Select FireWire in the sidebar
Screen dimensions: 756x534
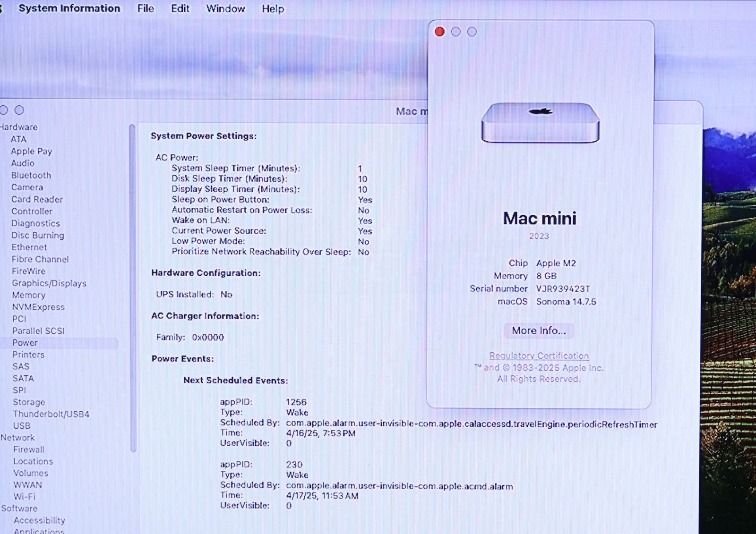pyautogui.click(x=29, y=271)
